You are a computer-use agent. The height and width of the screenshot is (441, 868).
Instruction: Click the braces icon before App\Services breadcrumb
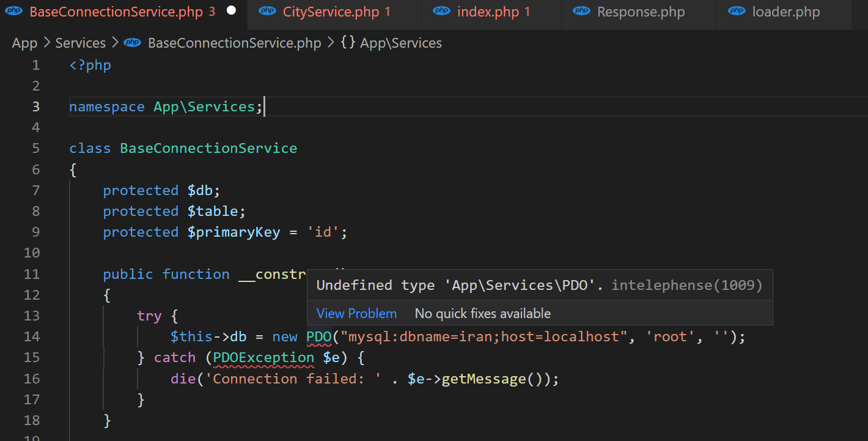348,43
